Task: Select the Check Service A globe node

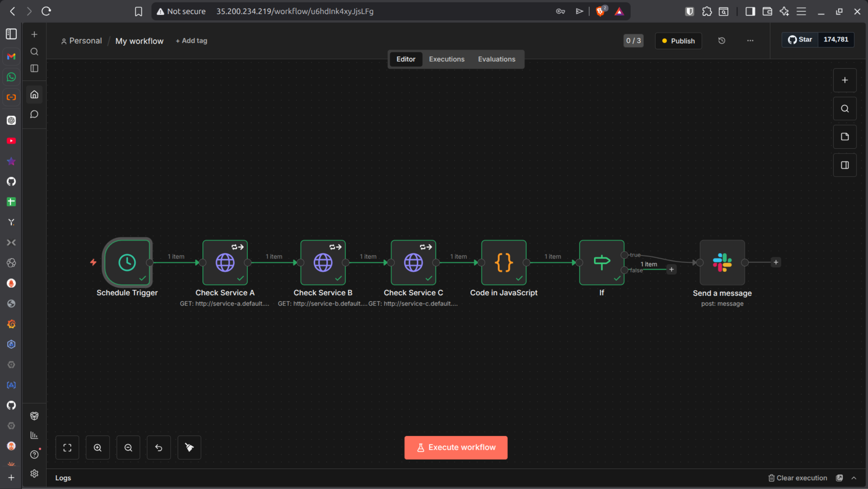Action: coord(225,263)
